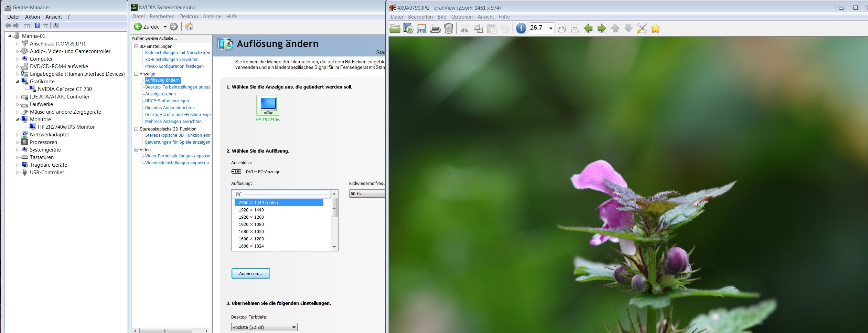
Task: Expand the Netzwerkadapter tree node
Action: pyautogui.click(x=18, y=135)
